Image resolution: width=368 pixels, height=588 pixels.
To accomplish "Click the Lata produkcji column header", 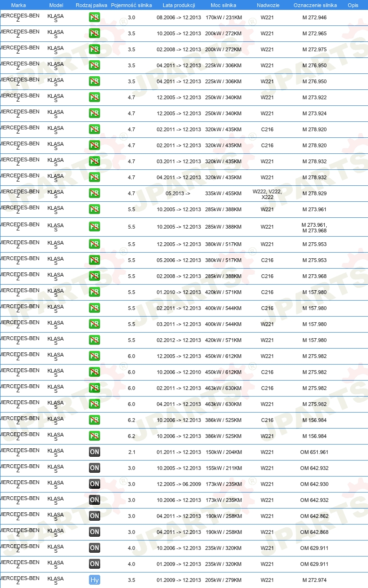I will pyautogui.click(x=179, y=5).
